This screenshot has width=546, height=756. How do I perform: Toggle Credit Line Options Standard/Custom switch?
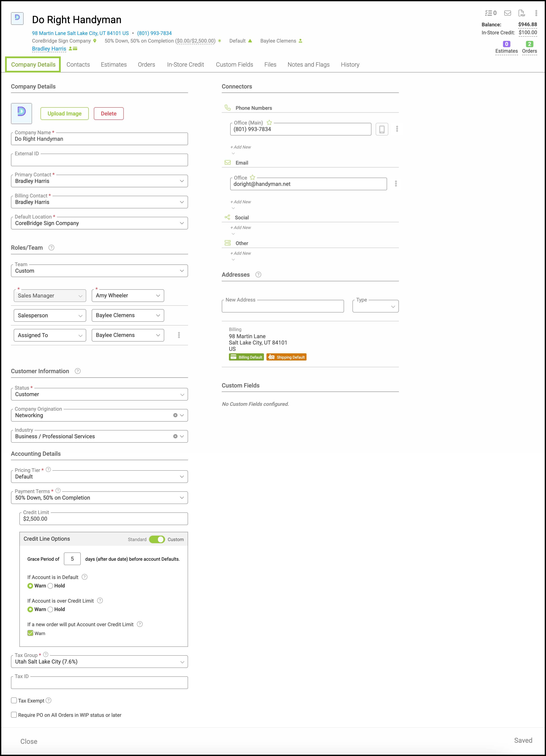(x=157, y=539)
